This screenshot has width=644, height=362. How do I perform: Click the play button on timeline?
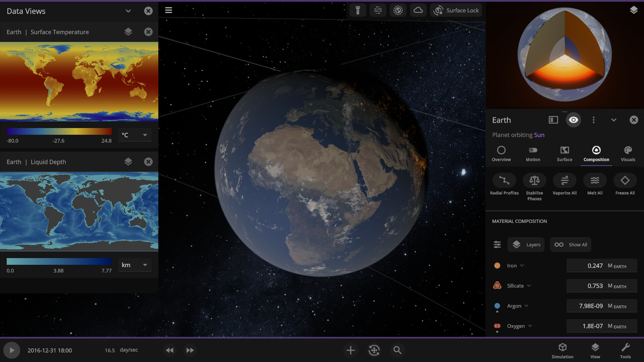click(11, 350)
